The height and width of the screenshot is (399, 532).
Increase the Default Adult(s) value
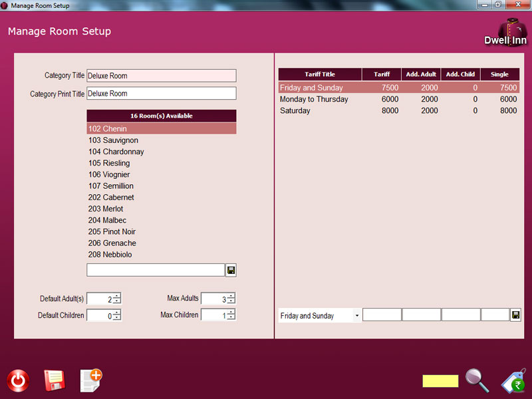tap(117, 296)
